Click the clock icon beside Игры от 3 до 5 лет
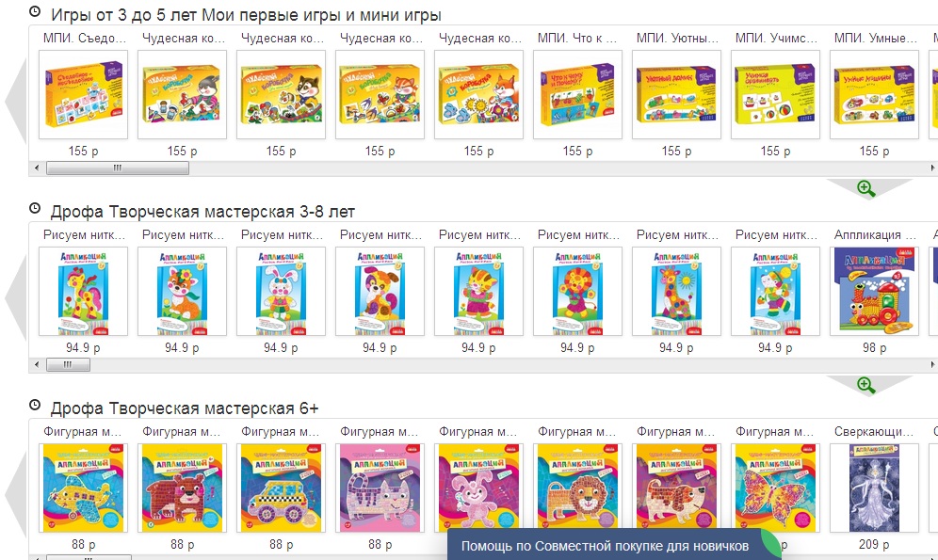This screenshot has width=938, height=560. [x=35, y=11]
